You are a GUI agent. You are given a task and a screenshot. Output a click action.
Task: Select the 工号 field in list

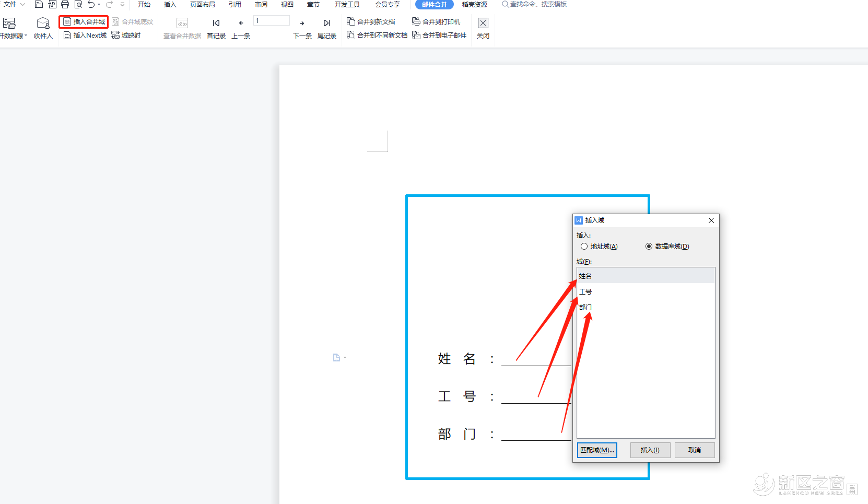point(585,292)
